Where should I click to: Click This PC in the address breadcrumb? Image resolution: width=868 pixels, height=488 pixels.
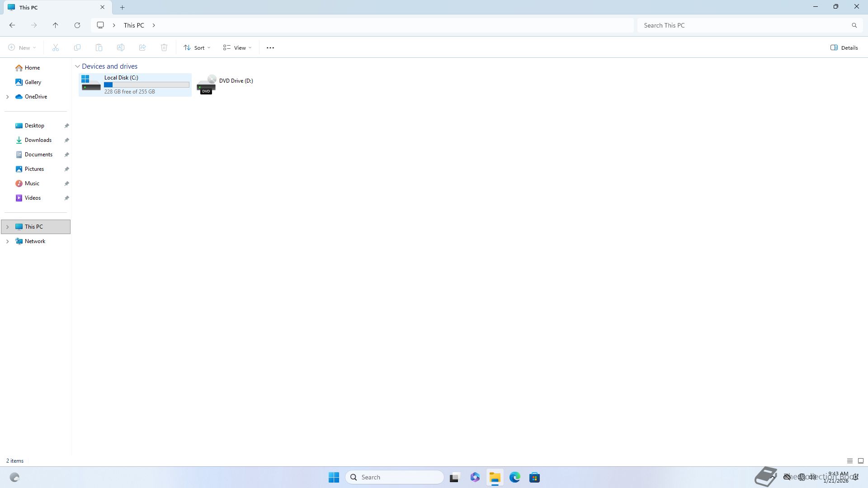(x=134, y=25)
